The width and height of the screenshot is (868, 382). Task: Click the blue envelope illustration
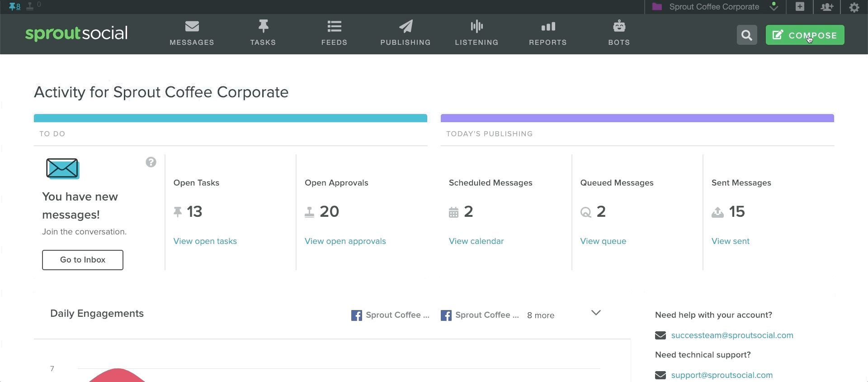click(63, 168)
